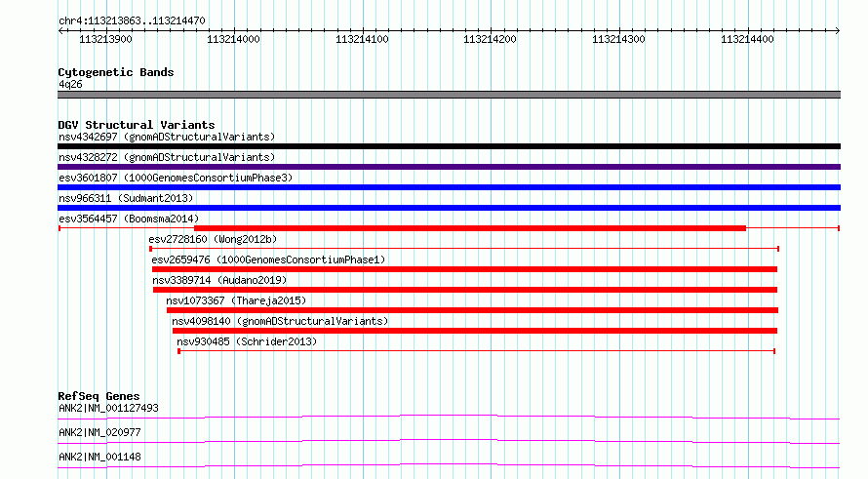
Task: Click the Cytogenetic Bands track title
Action: [x=116, y=72]
